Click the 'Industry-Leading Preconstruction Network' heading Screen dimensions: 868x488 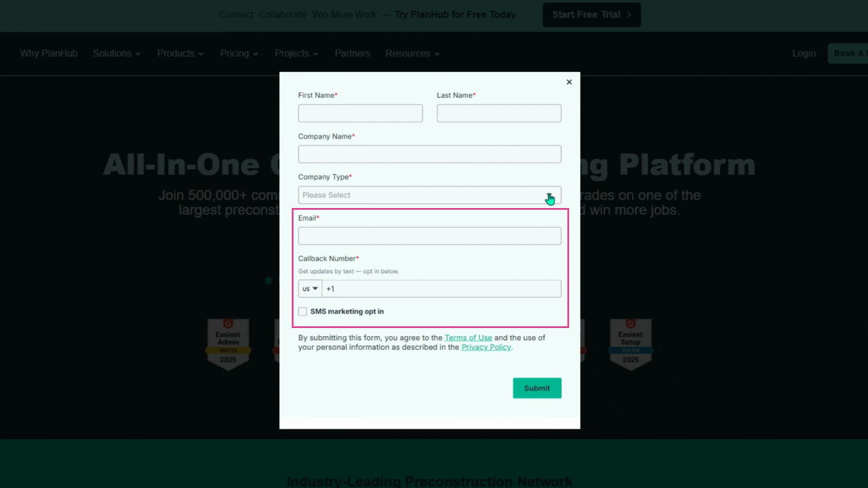point(429,481)
